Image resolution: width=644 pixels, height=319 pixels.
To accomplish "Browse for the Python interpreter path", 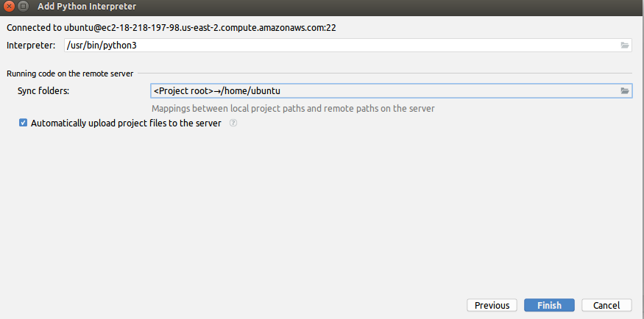I will (x=625, y=46).
